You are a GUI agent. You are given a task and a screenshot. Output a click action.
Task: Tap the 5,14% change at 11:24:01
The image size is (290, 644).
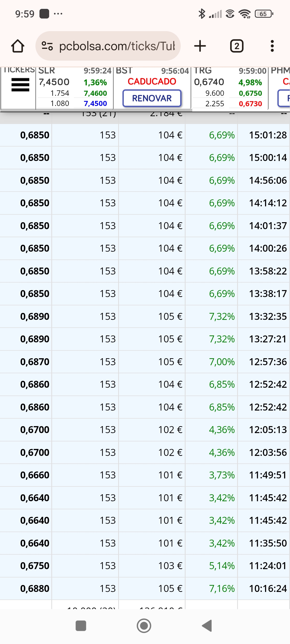click(x=222, y=566)
